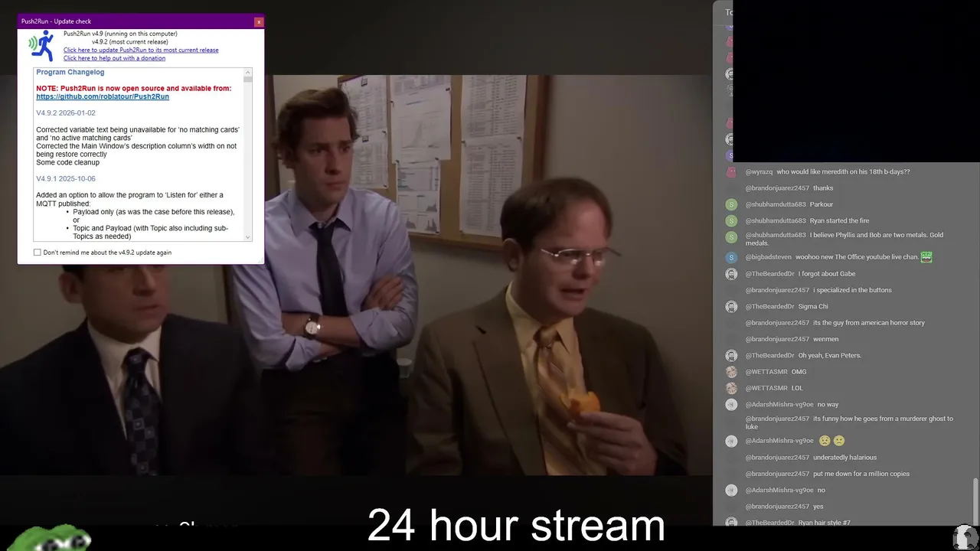Click the username on the 'wenmen' message

pos(777,339)
